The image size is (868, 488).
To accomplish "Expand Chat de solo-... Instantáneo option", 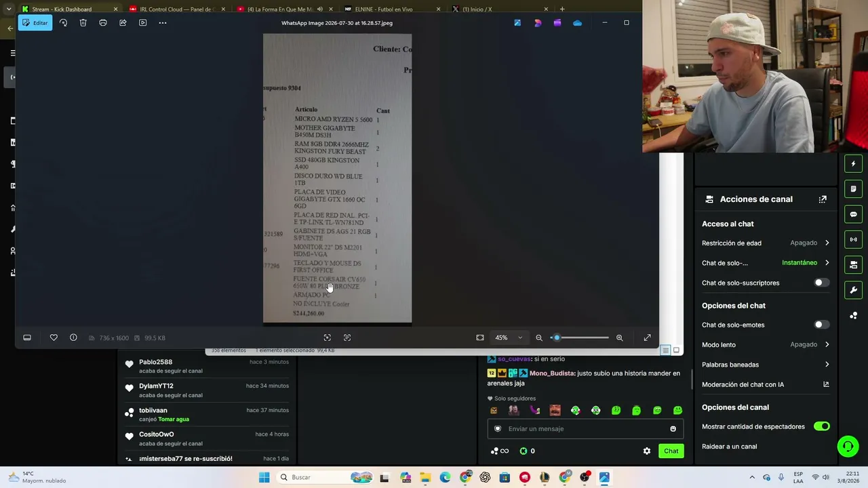I will pyautogui.click(x=766, y=263).
